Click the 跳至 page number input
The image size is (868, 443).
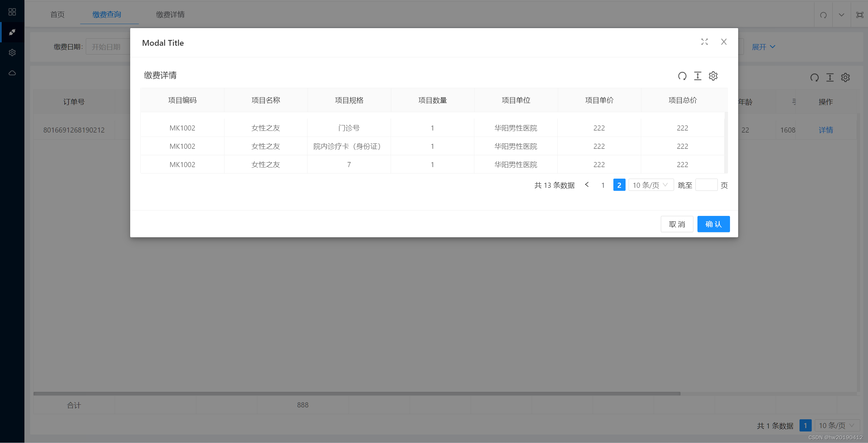706,185
